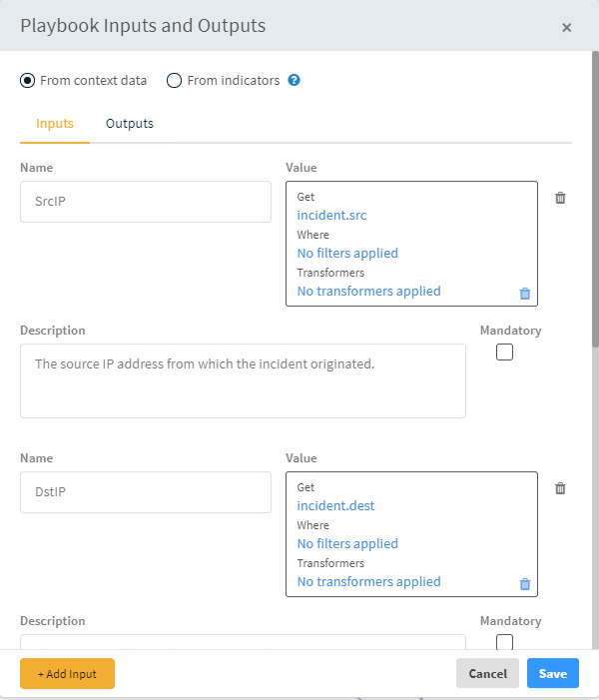The width and height of the screenshot is (599, 700).
Task: Clear the SrcIP value with blue trash icon
Action: pyautogui.click(x=525, y=294)
